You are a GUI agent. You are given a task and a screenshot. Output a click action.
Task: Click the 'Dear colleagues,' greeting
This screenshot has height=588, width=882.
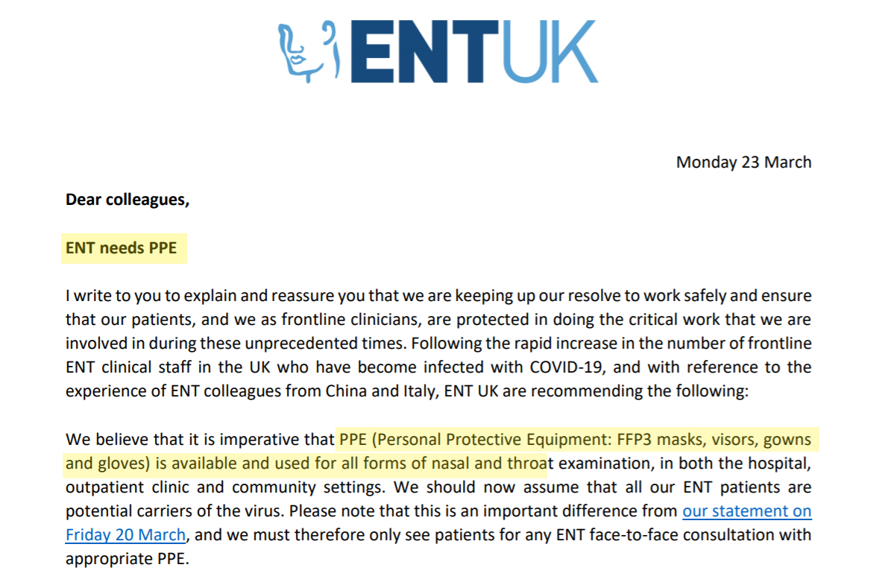point(127,200)
